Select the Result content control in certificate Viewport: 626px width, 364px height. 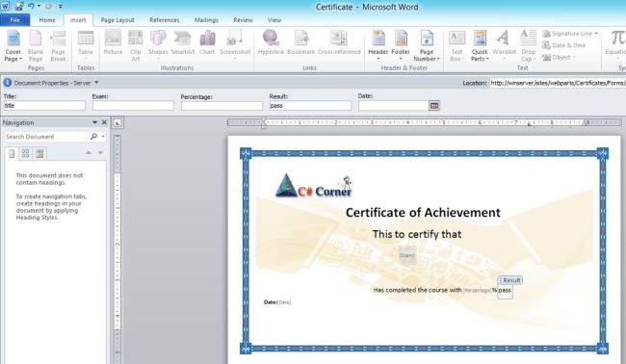point(505,291)
